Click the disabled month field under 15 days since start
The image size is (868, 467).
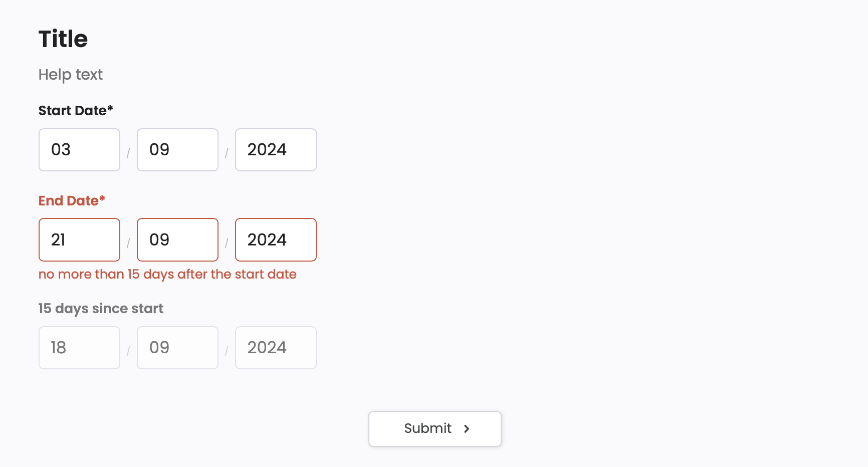(x=177, y=348)
